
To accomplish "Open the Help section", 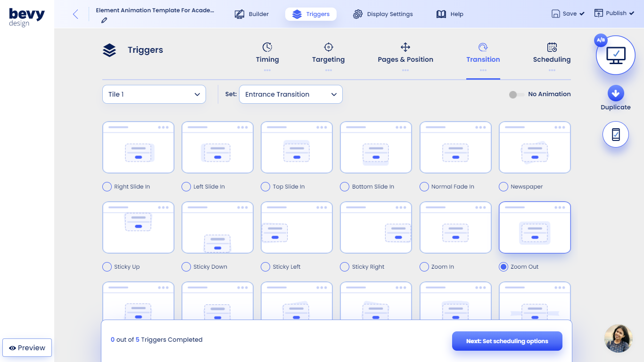I will pos(450,14).
